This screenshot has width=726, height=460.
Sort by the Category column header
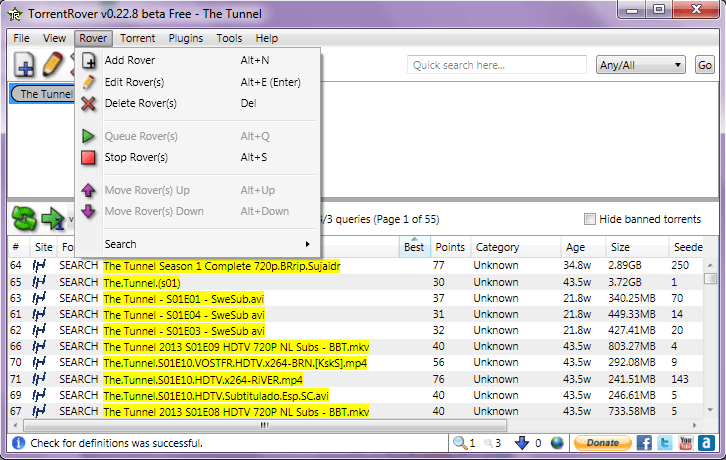click(516, 247)
